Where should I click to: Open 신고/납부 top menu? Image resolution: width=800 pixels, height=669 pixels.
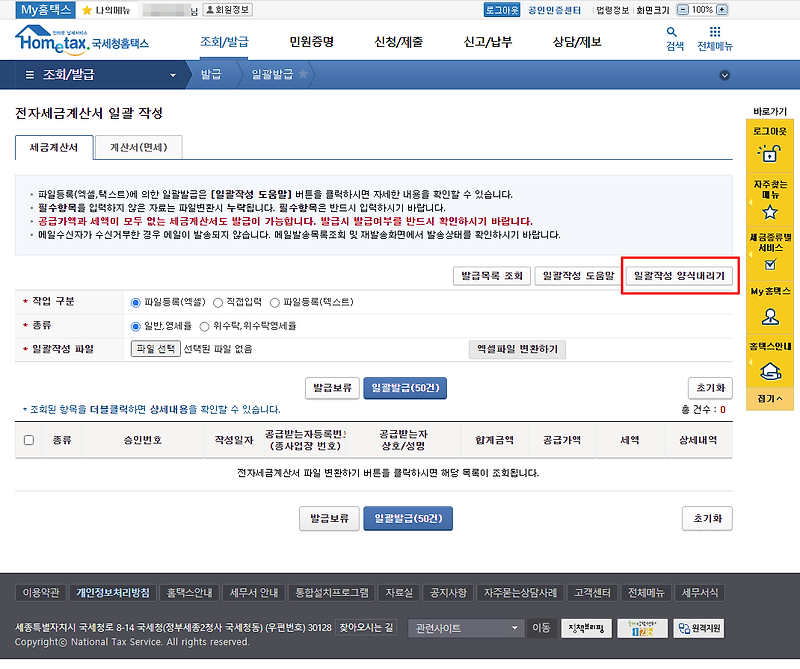(x=488, y=42)
